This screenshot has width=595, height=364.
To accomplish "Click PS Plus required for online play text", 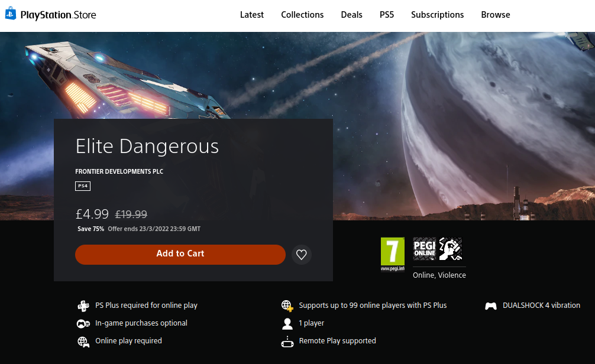I will pyautogui.click(x=146, y=305).
